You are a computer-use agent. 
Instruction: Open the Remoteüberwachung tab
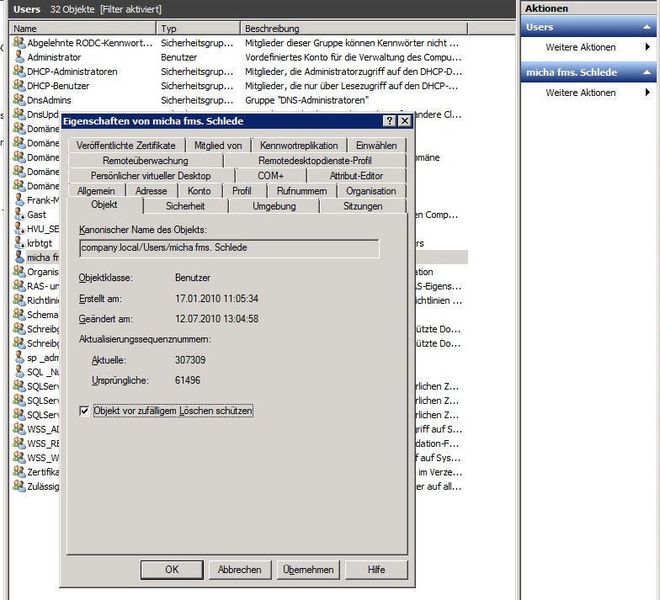tap(145, 160)
